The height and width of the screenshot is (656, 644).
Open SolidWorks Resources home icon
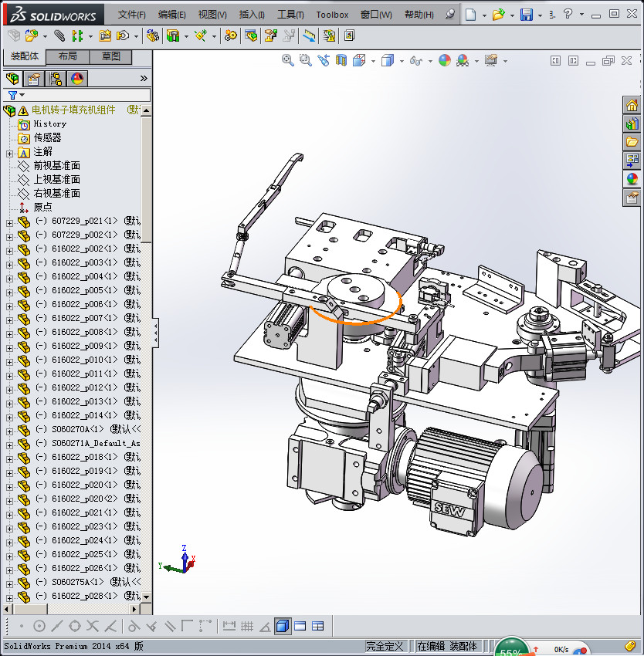coord(632,106)
